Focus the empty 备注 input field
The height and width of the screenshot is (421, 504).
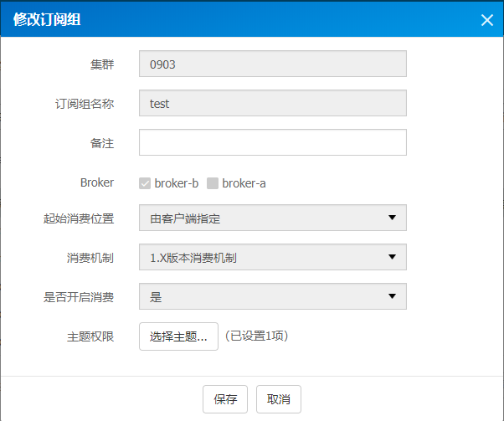point(273,142)
